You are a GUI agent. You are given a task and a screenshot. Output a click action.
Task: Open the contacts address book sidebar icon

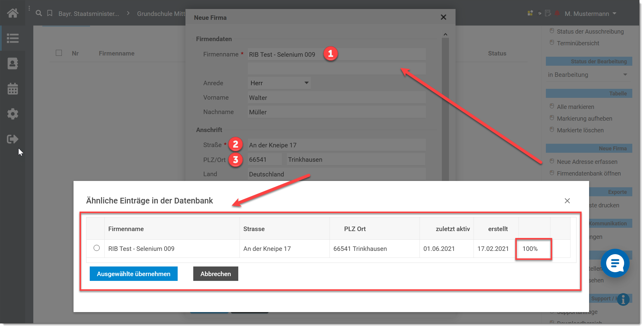point(13,63)
